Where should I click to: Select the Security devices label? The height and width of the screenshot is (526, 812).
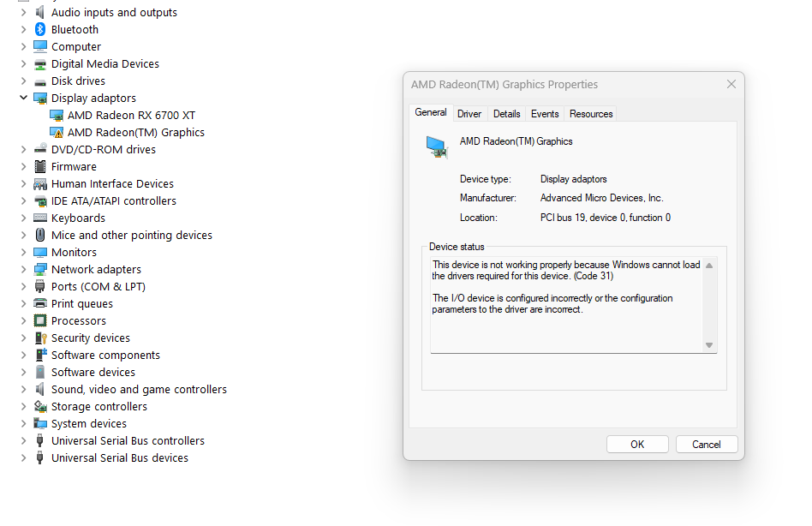(x=91, y=338)
